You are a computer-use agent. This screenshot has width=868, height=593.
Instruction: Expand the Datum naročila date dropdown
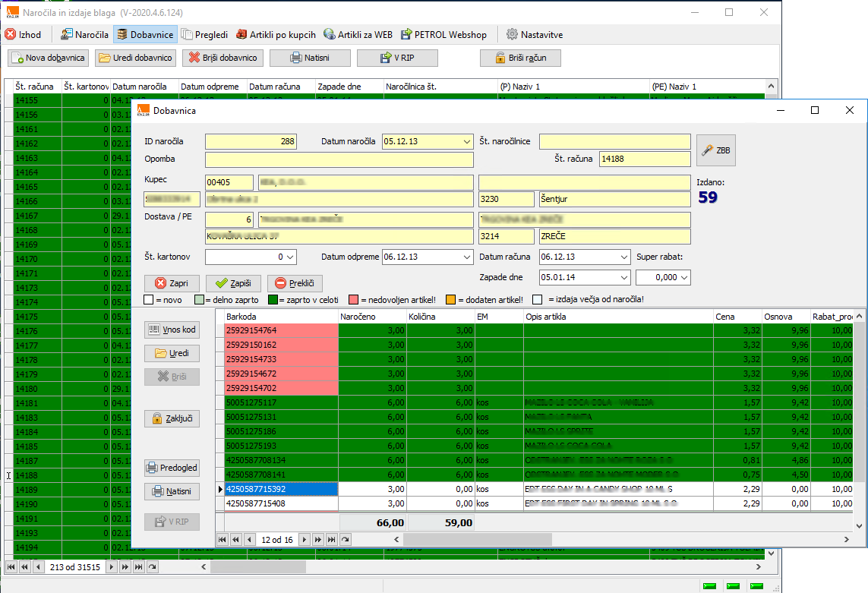[x=466, y=142]
